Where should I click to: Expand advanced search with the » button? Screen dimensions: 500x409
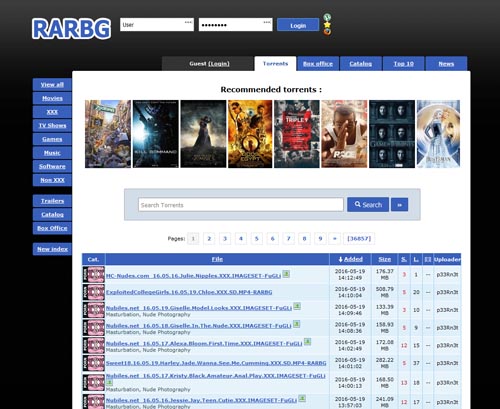(399, 205)
